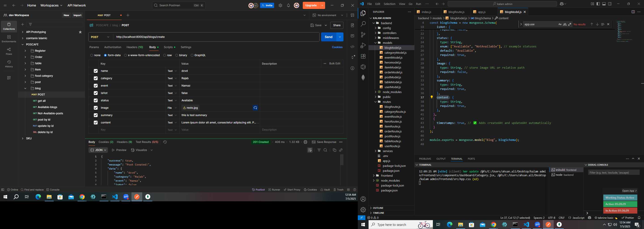Click the Cookies link
Screen dimensions: 644x229
337,47
